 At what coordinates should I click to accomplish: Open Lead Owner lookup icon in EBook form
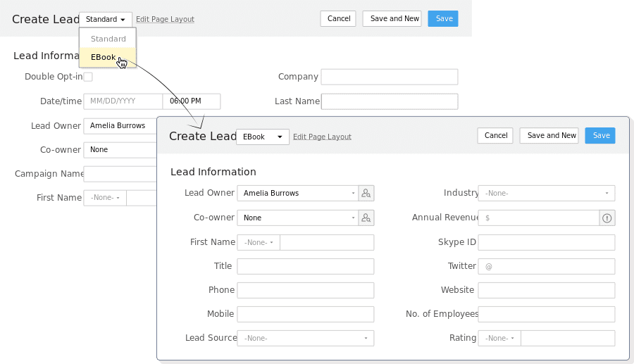click(x=366, y=193)
